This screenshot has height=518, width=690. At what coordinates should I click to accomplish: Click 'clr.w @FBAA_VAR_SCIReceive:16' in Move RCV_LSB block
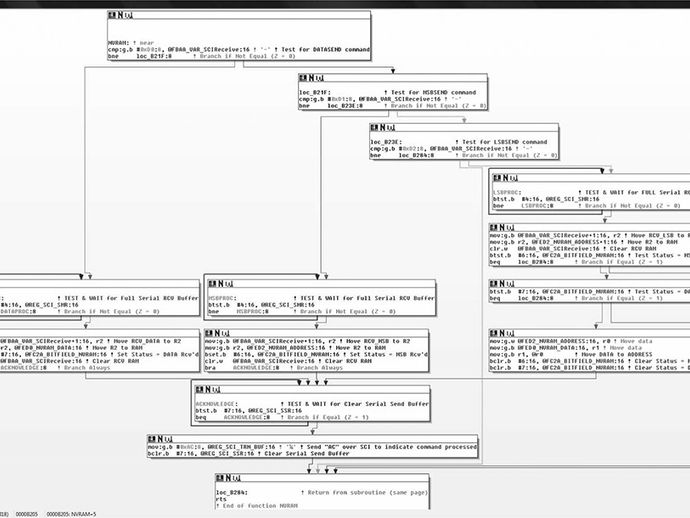tap(573, 249)
